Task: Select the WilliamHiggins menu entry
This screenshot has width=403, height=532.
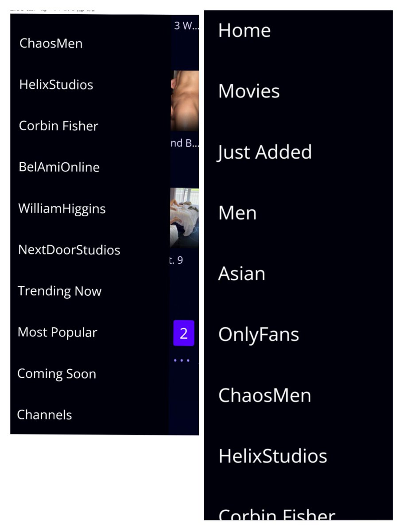Action: click(x=62, y=208)
